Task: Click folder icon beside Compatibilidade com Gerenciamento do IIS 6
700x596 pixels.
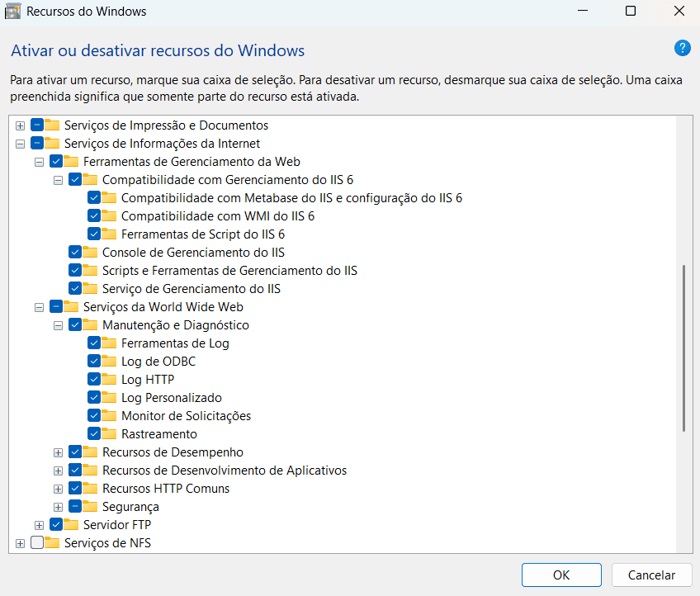Action: (90, 179)
